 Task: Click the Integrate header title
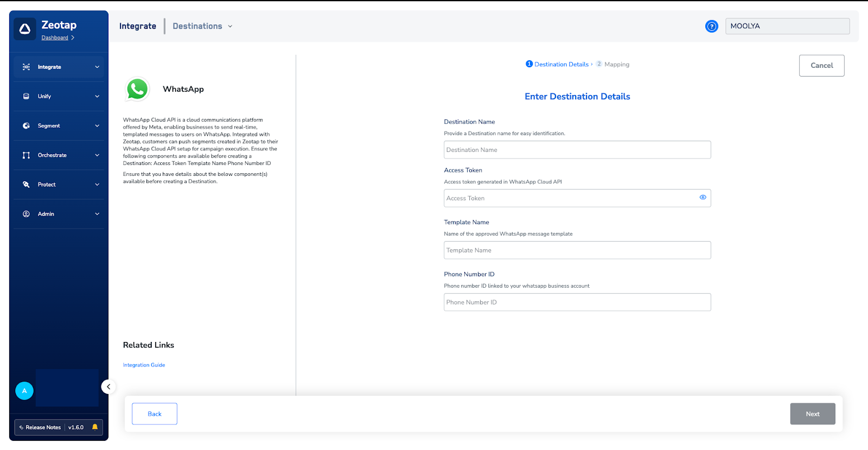[138, 26]
